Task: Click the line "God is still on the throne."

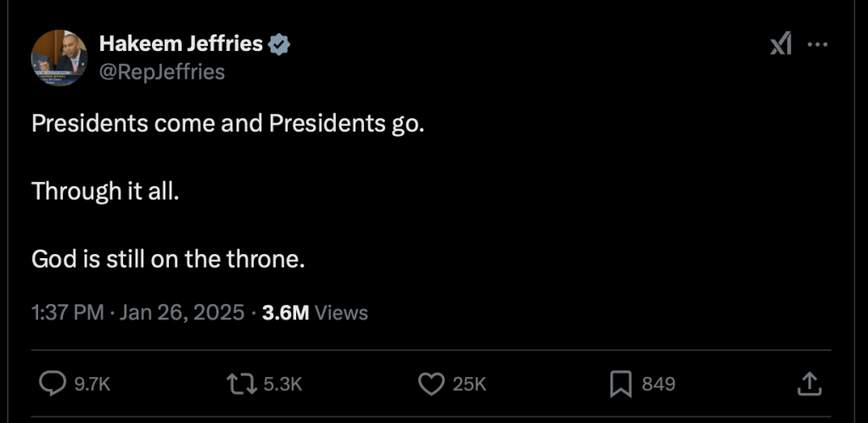Action: pyautogui.click(x=168, y=259)
